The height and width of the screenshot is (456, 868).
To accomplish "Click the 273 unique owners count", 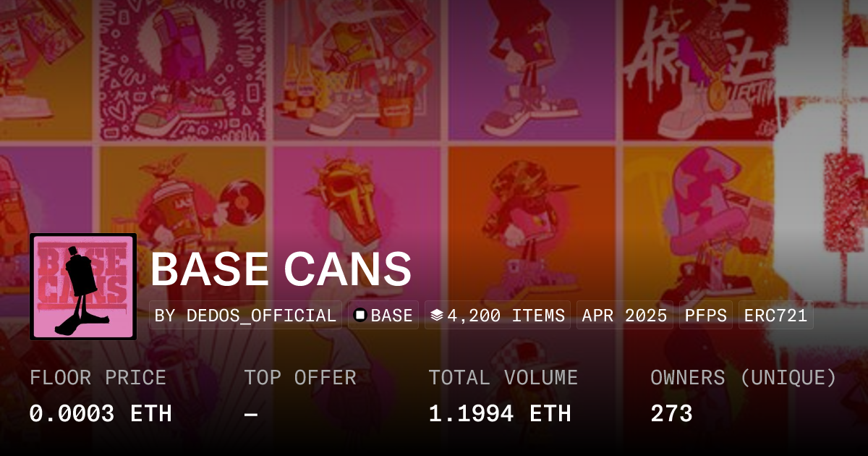I will [671, 413].
